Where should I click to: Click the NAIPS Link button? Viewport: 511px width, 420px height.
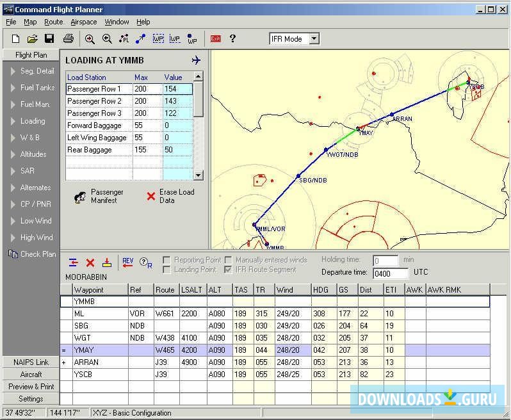tap(31, 362)
